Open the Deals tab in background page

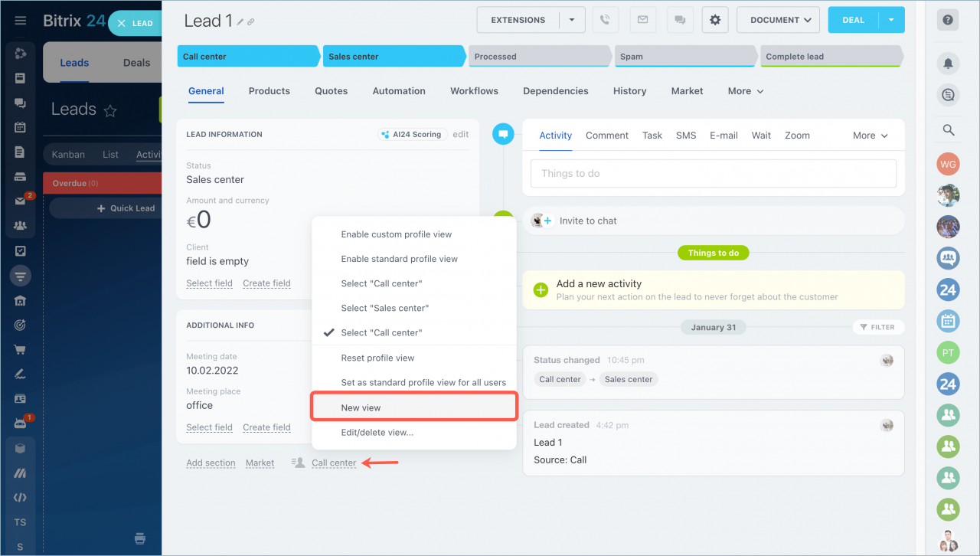pos(137,63)
